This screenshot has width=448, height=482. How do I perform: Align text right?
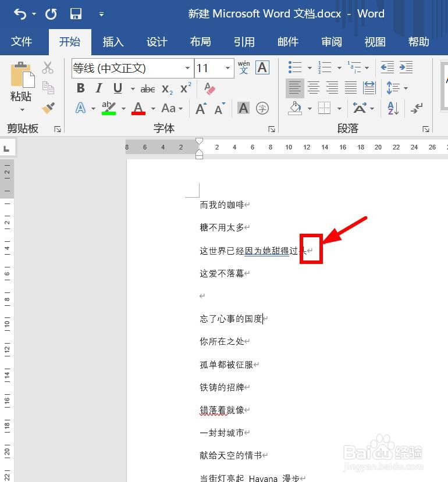(x=332, y=88)
